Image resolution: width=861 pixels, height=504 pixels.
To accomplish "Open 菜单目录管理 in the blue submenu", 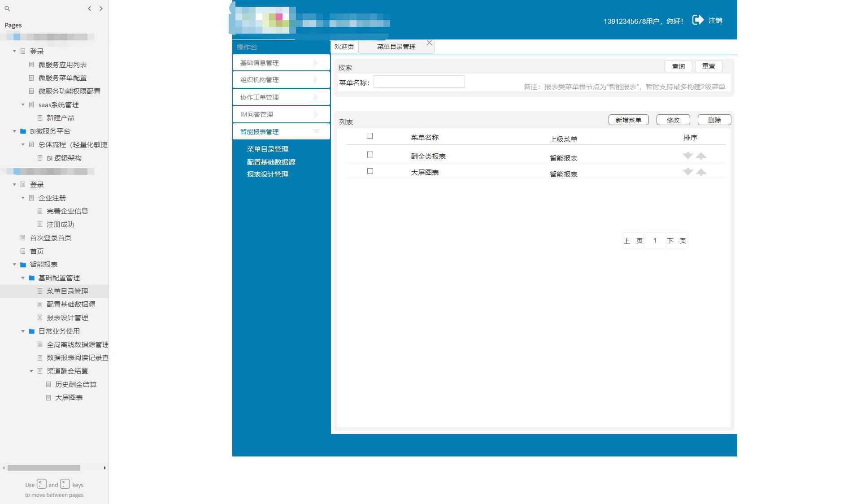I will [268, 149].
